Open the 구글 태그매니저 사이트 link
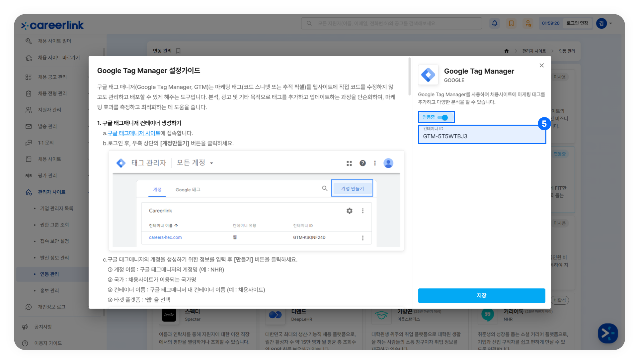This screenshot has height=364, width=639. point(134,133)
